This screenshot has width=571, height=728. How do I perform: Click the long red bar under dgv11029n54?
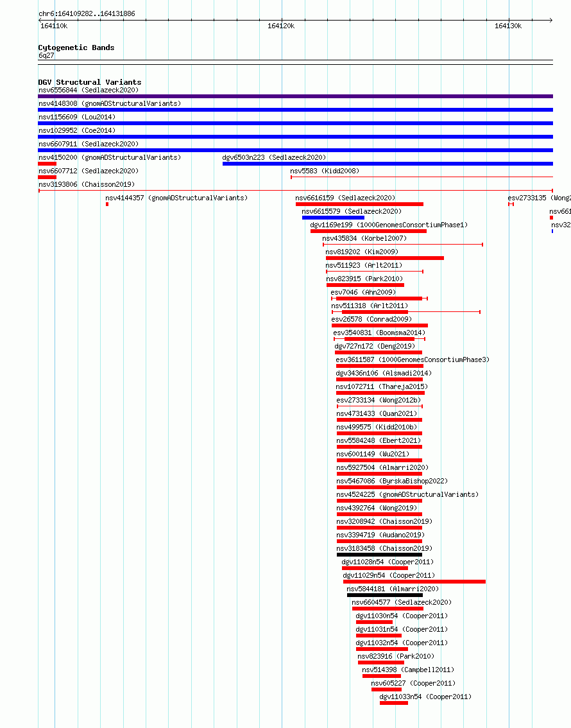click(x=414, y=581)
